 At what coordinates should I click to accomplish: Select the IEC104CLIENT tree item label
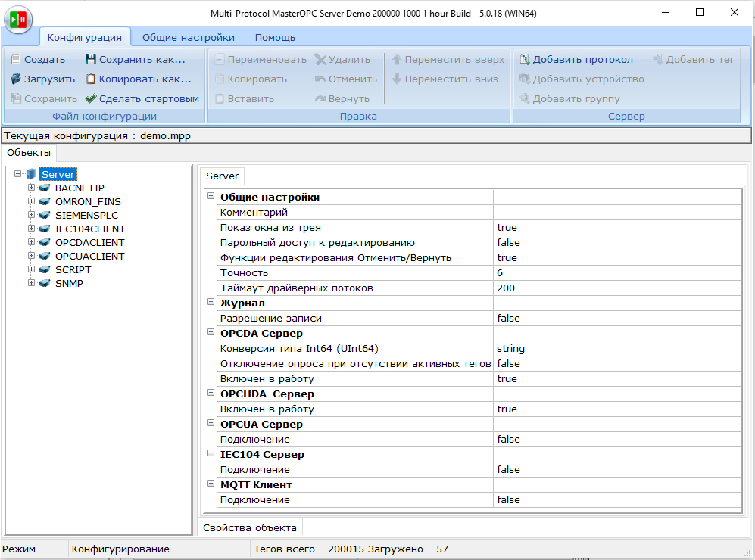tap(90, 229)
